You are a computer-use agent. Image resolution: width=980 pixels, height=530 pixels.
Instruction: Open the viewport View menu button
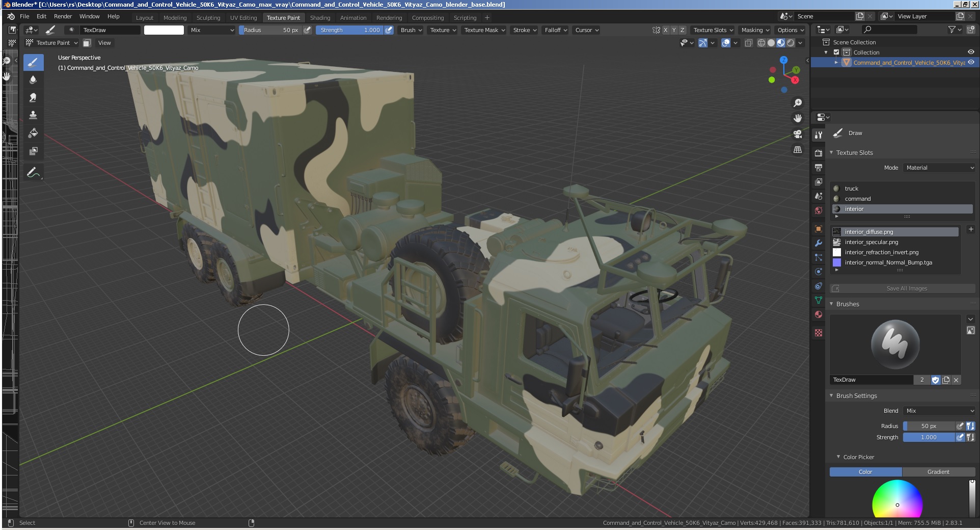click(104, 43)
